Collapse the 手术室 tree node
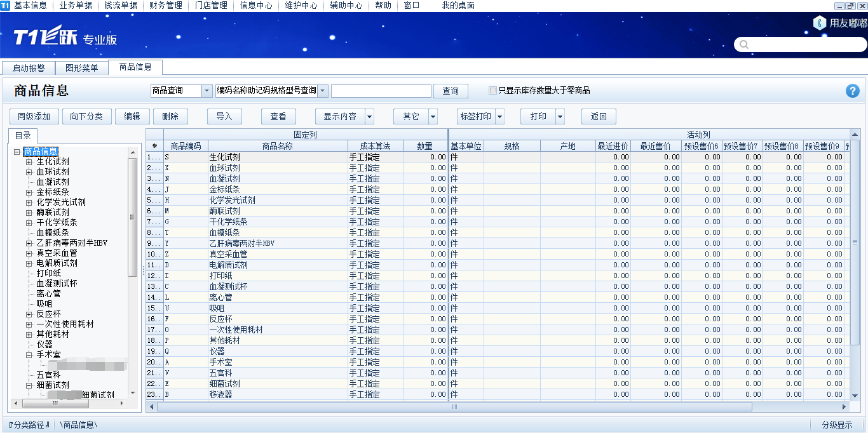Image resolution: width=868 pixels, height=433 pixels. pyautogui.click(x=29, y=354)
